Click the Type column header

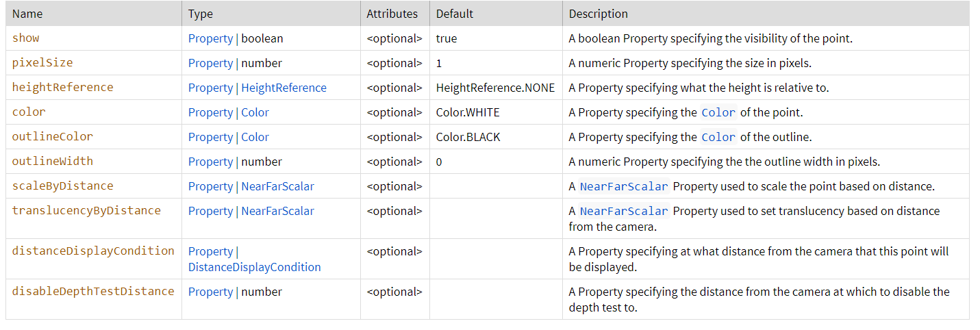[200, 14]
